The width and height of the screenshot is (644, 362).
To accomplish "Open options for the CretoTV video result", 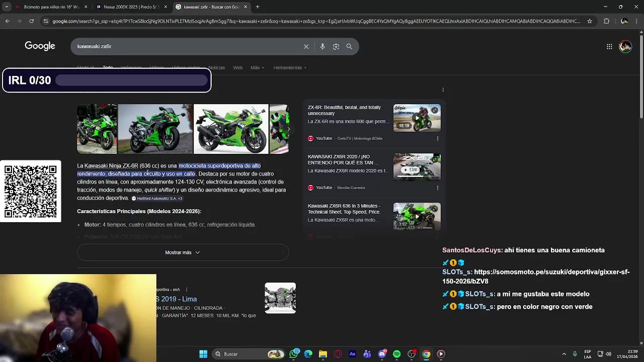I will (x=437, y=138).
